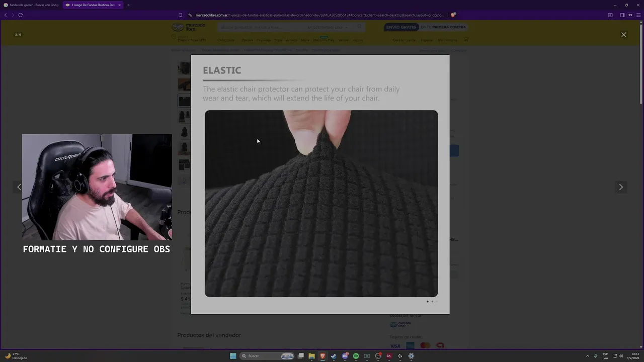Switch the ESP LAA keyboard language
This screenshot has width=644, height=362.
[x=605, y=356]
